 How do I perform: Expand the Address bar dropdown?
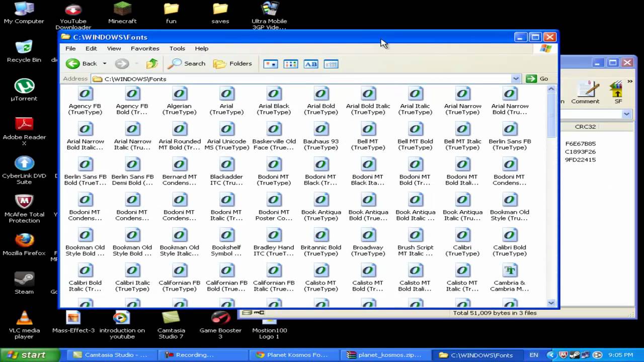pyautogui.click(x=516, y=79)
